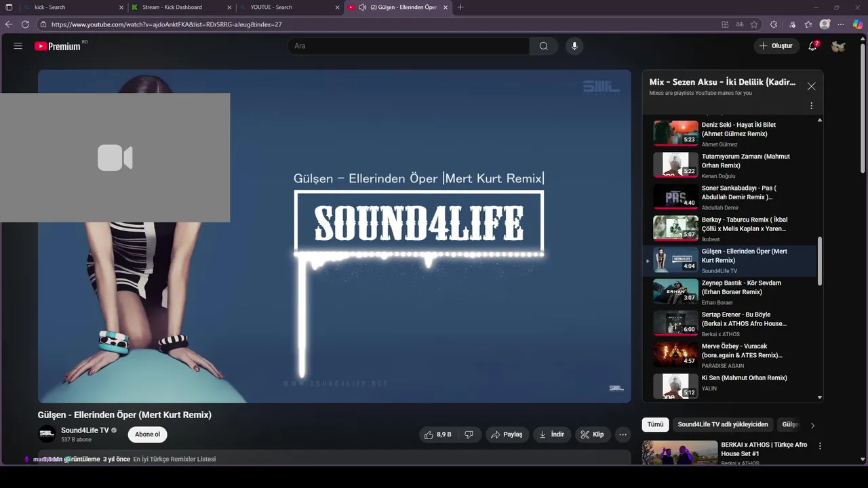The image size is (868, 488).
Task: Click En İyi Türkçe Remixler Listesi text
Action: pos(174,459)
